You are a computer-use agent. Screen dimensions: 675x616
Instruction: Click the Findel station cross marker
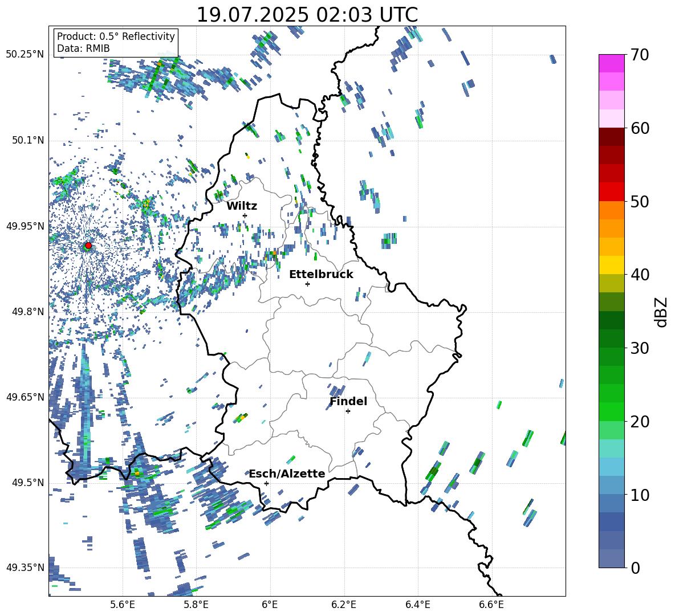pyautogui.click(x=348, y=411)
